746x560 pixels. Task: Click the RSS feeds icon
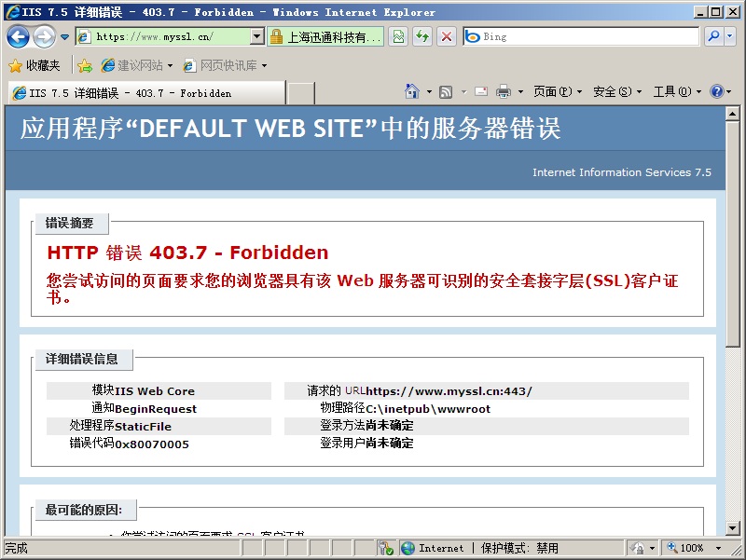pos(446,91)
